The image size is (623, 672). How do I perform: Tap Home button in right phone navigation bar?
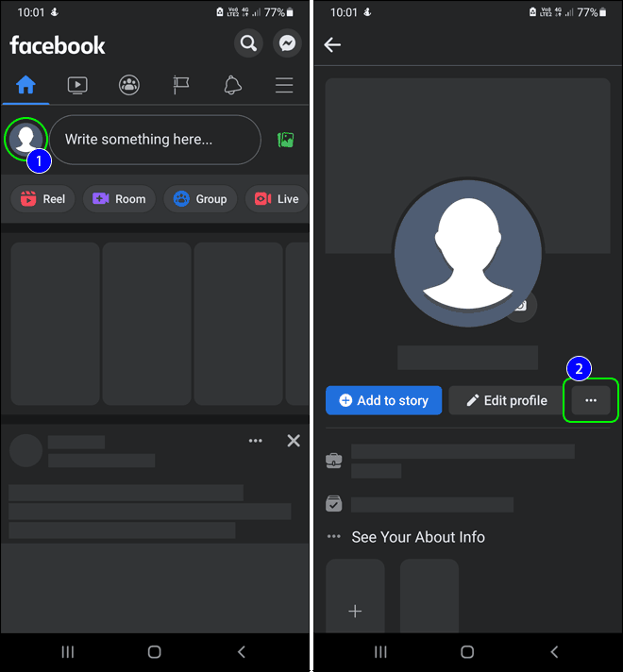pyautogui.click(x=467, y=652)
